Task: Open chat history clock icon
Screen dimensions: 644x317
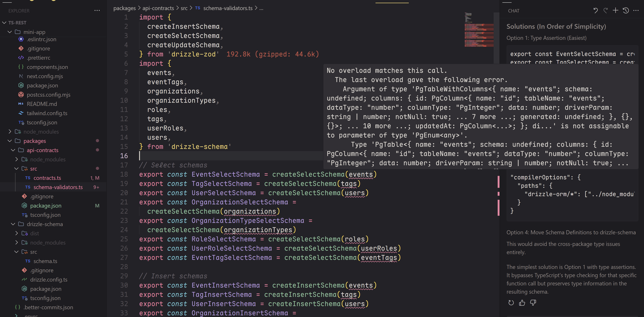Action: [626, 10]
